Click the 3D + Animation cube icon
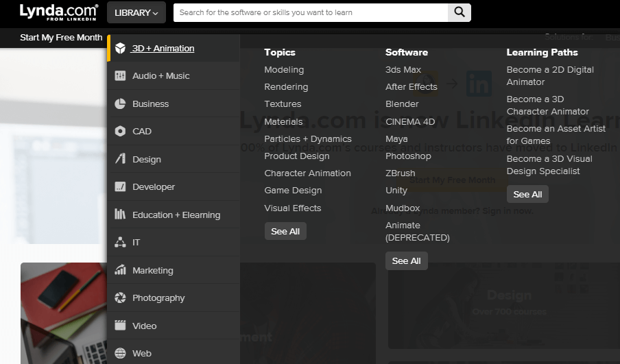Viewport: 620px width, 364px height. pyautogui.click(x=120, y=48)
